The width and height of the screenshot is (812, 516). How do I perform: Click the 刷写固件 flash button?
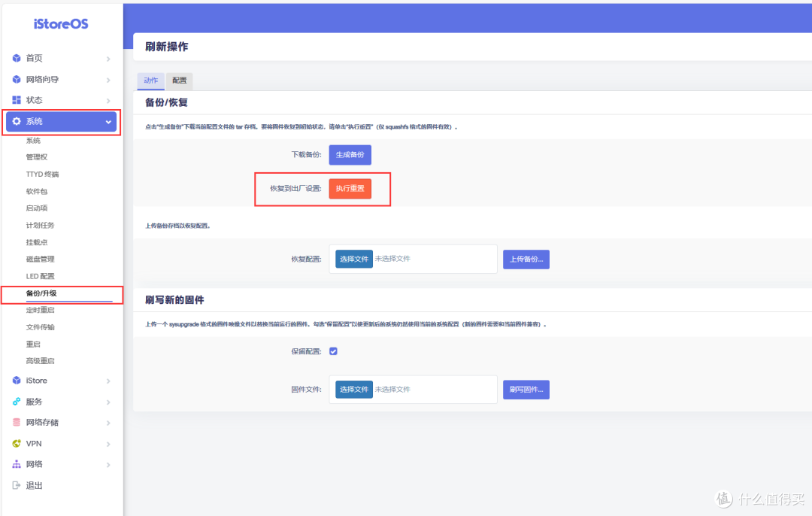click(x=526, y=389)
